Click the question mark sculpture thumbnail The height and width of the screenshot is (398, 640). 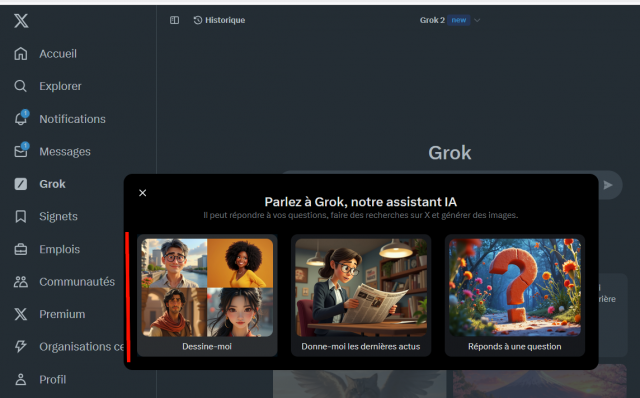click(x=514, y=288)
